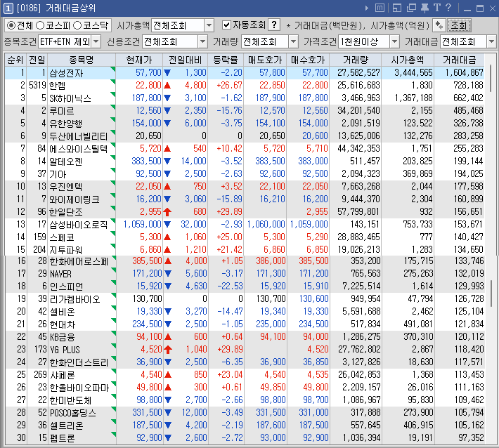Screen dimensions: 499x448
Task: Click the 조회 search button
Action: click(x=459, y=25)
